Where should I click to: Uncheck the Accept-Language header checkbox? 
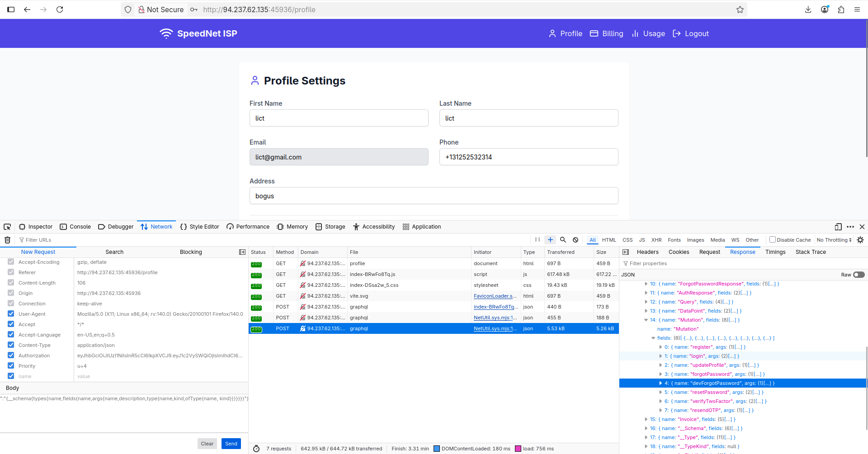click(x=11, y=335)
